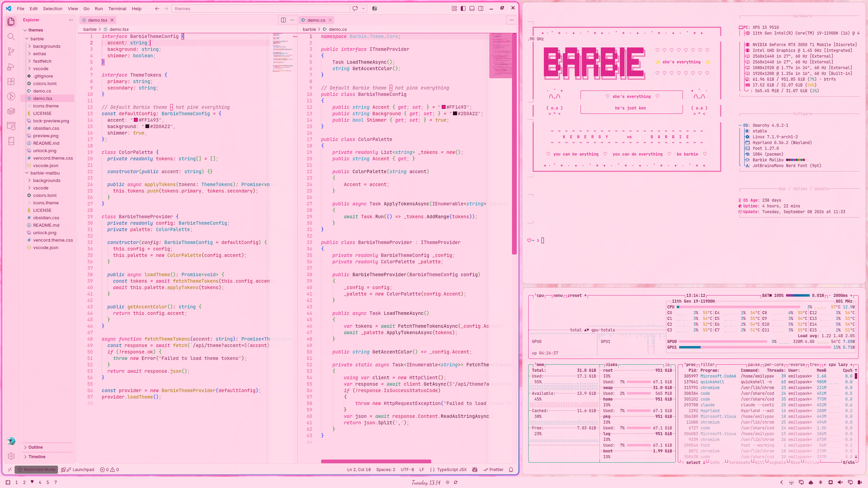The width and height of the screenshot is (868, 488).
Task: Click Launchpad in the status bar
Action: pyautogui.click(x=78, y=470)
